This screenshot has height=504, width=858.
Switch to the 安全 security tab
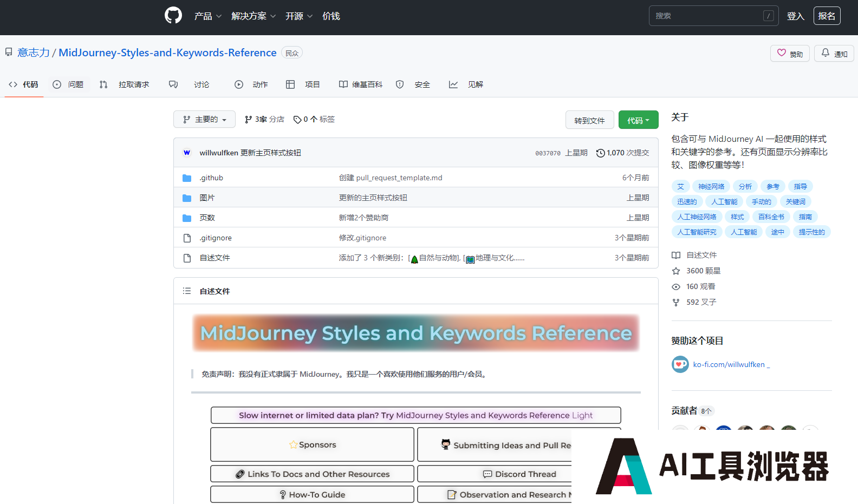tap(413, 84)
